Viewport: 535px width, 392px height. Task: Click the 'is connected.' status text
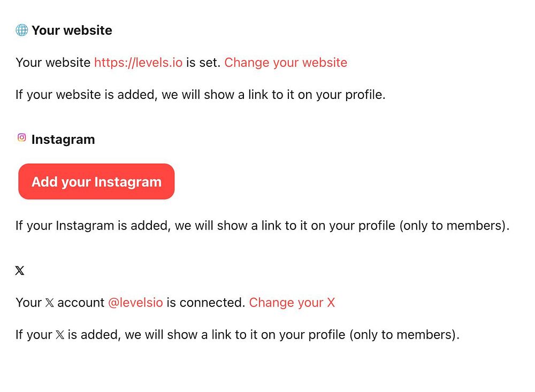coord(206,303)
